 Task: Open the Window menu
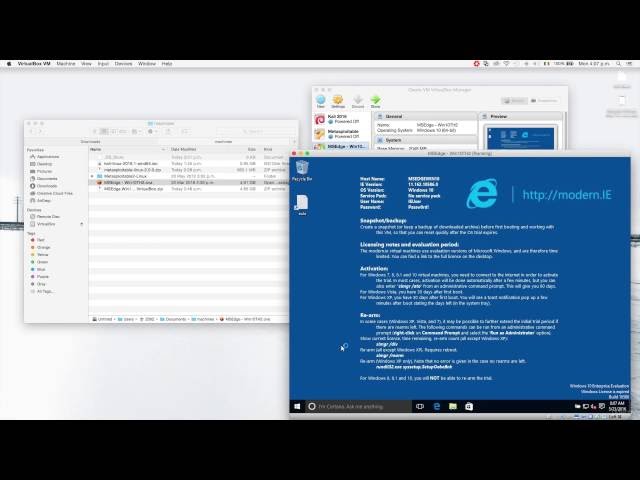(147, 64)
